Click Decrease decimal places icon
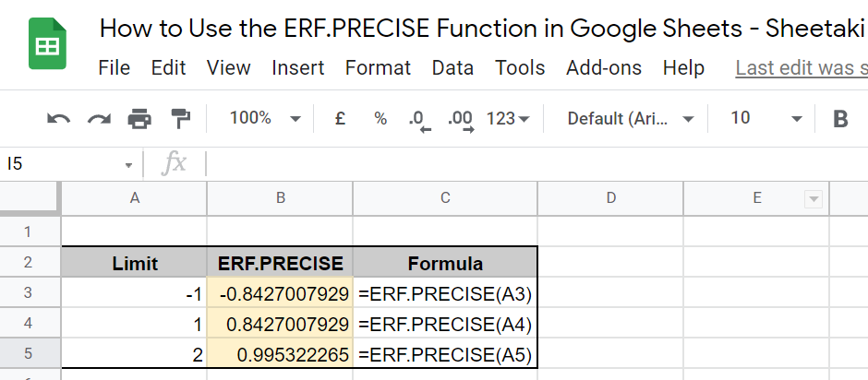 click(420, 119)
